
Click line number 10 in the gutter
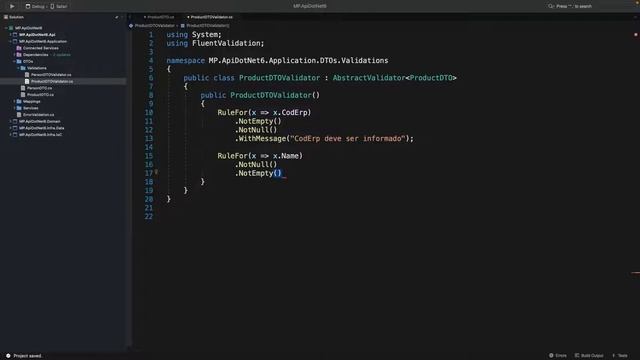tap(149, 113)
